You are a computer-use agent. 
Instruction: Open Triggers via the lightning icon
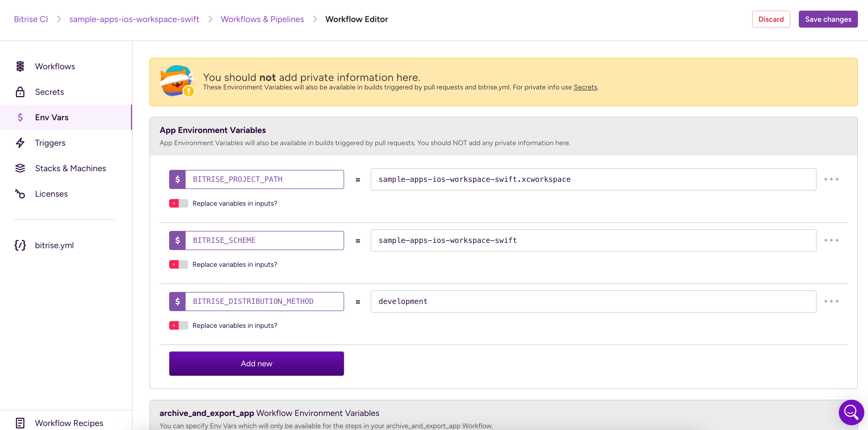(x=20, y=143)
